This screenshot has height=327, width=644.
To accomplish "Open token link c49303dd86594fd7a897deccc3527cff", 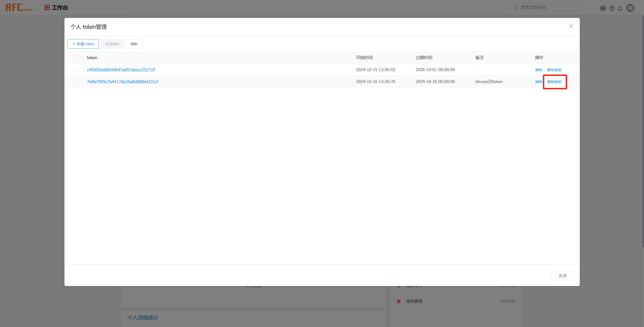I will pos(121,70).
